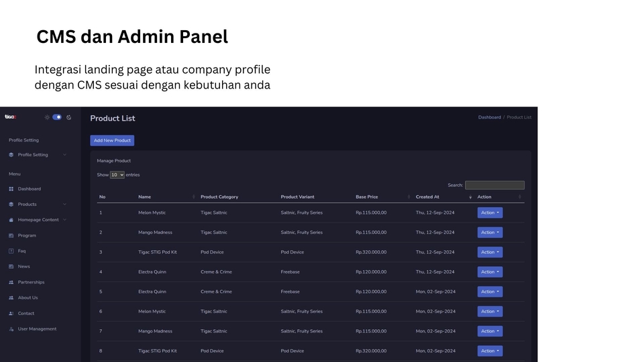Open the Show entries count dropdown
Image resolution: width=644 pixels, height=362 pixels.
(117, 175)
